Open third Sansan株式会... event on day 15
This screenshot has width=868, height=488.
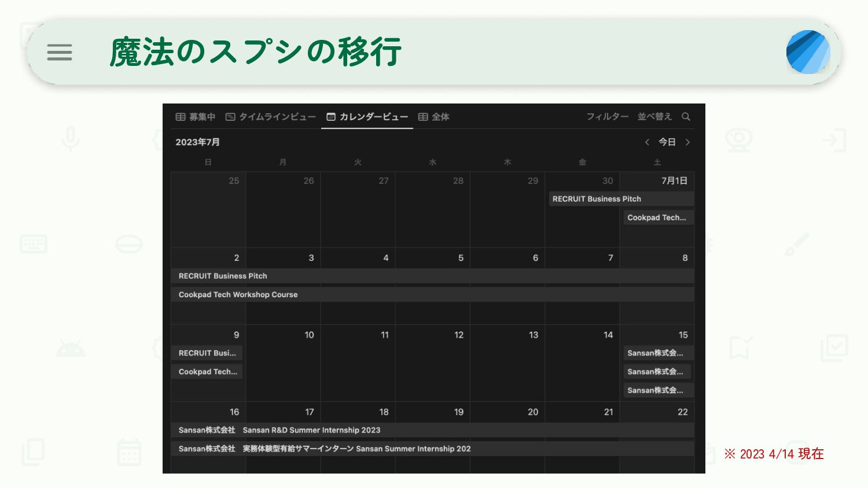(658, 390)
